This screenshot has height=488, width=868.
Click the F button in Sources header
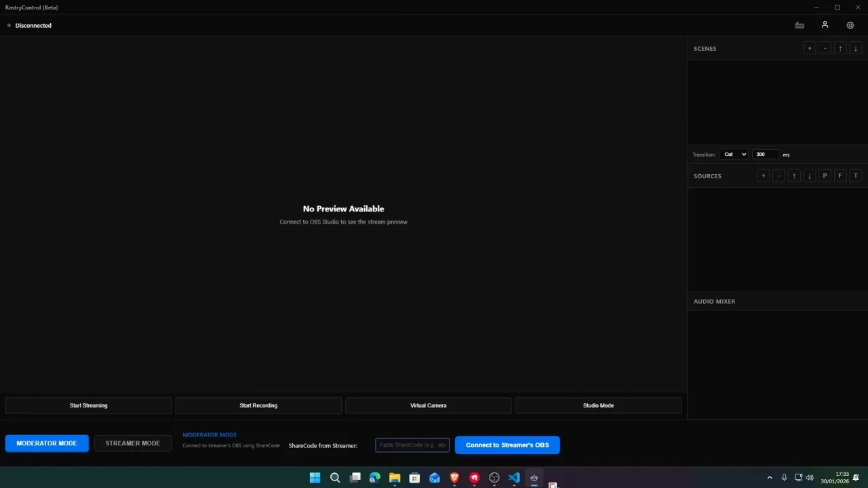click(x=840, y=176)
